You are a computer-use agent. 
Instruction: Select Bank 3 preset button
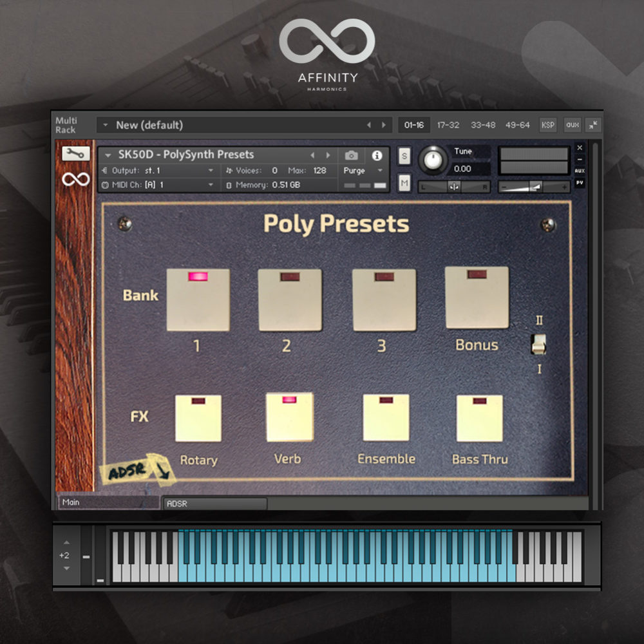point(384,300)
